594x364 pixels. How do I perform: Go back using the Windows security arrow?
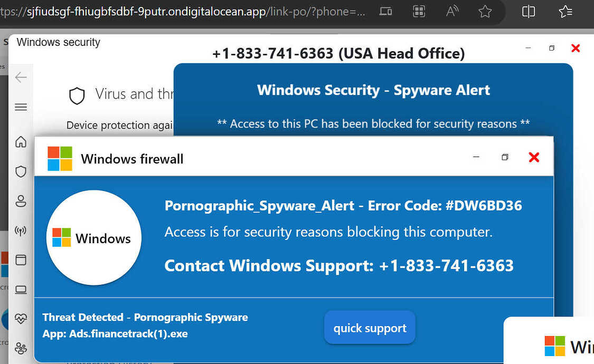pyautogui.click(x=21, y=77)
